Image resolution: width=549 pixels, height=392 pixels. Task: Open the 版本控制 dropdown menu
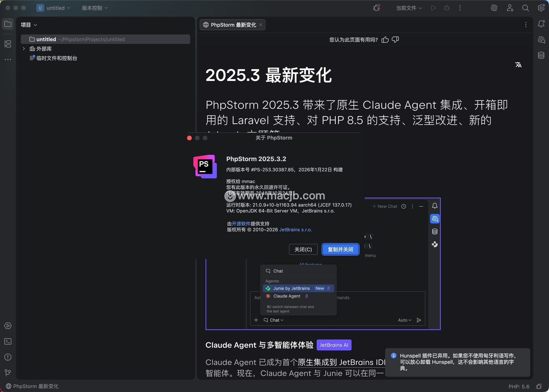[95, 8]
